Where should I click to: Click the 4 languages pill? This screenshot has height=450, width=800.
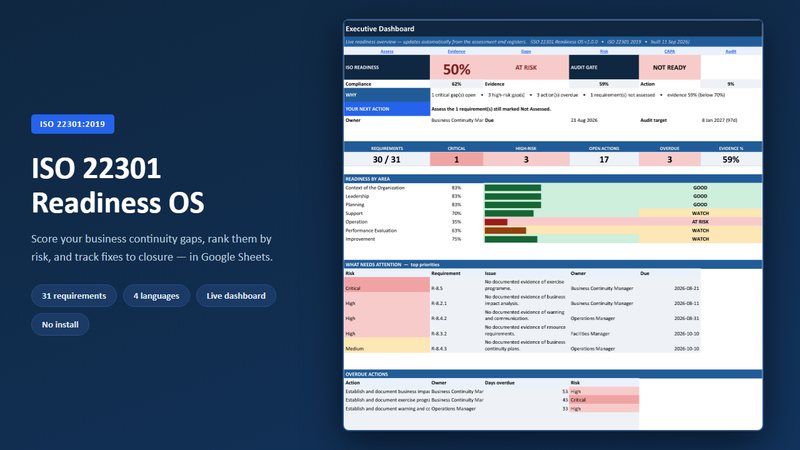pos(156,296)
